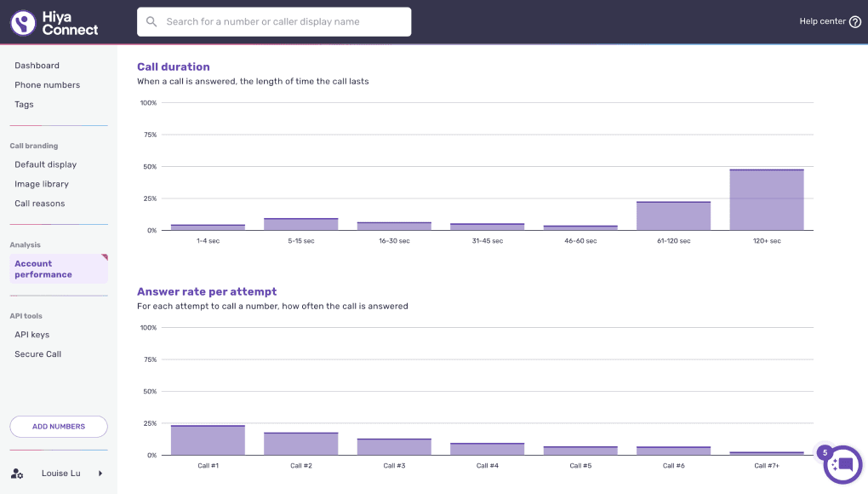The image size is (868, 494).
Task: Select Account performance in the sidebar
Action: (x=59, y=268)
